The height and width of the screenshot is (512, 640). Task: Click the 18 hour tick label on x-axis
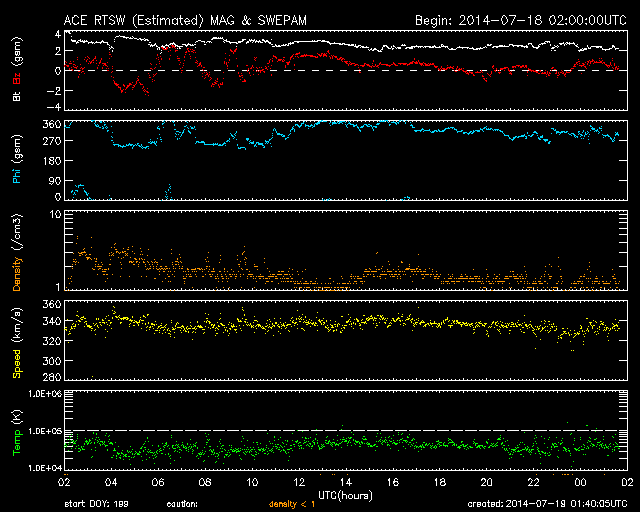439,482
